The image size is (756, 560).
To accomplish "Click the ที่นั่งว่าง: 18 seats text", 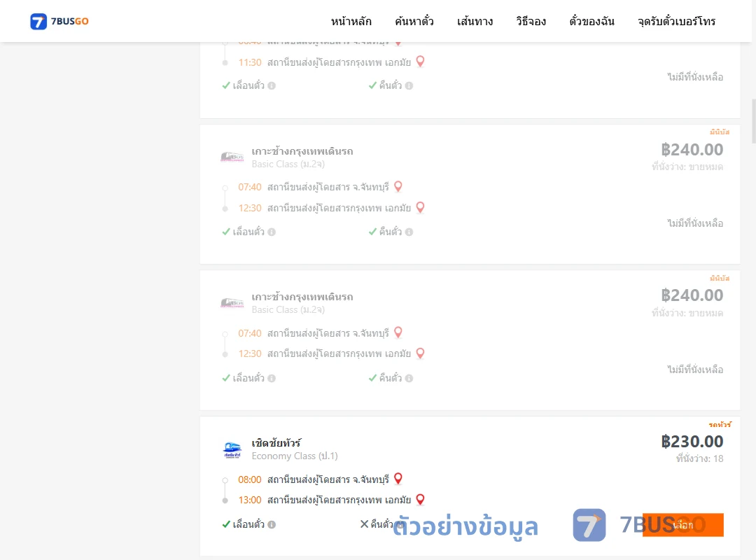I will point(699,458).
